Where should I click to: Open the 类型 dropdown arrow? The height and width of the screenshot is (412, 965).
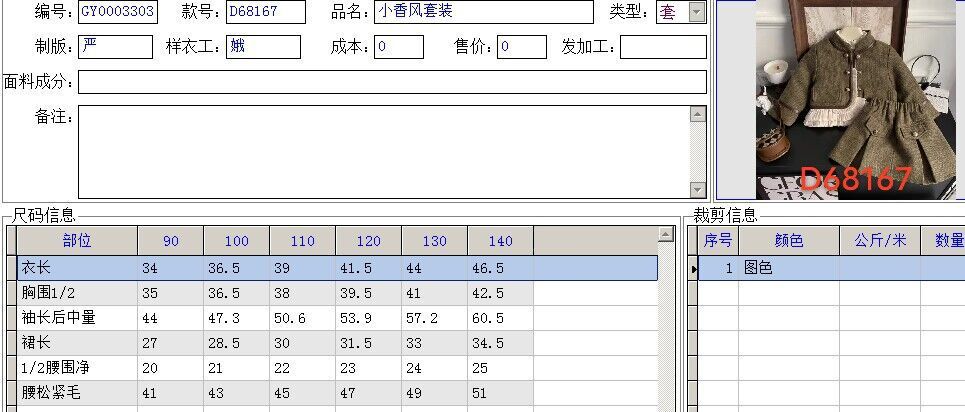tap(697, 12)
